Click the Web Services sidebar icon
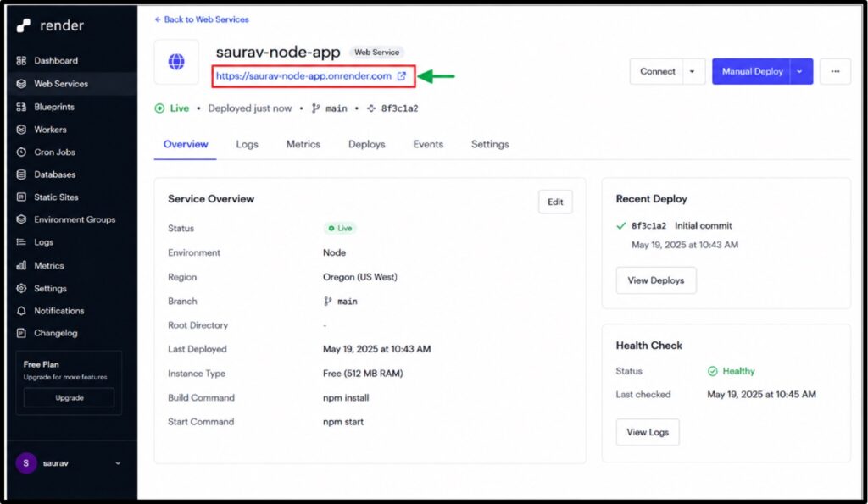The image size is (868, 504). [21, 84]
